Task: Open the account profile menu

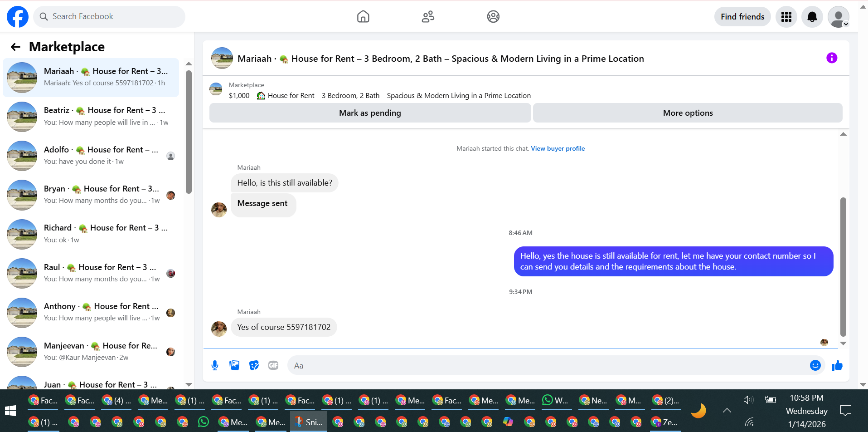Action: (x=839, y=17)
